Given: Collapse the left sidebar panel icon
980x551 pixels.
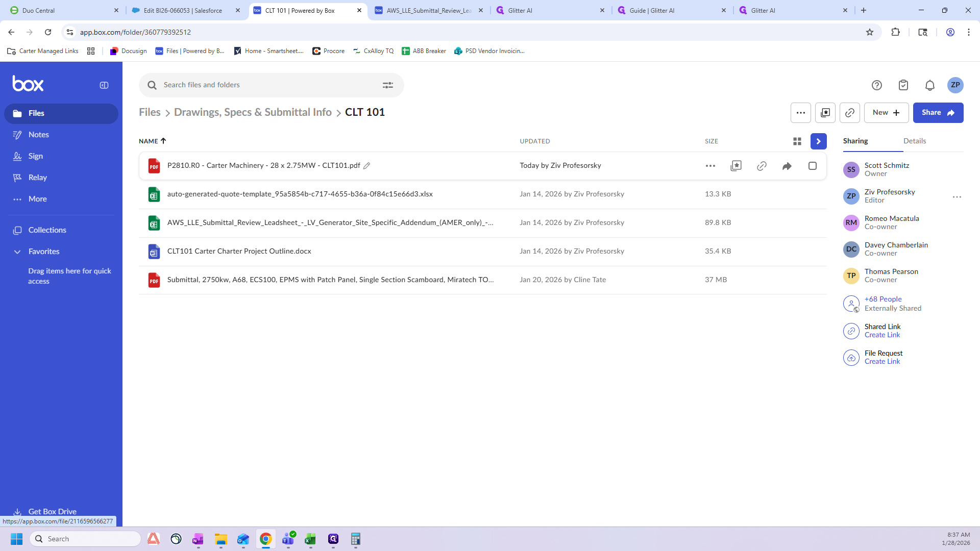Looking at the screenshot, I should (x=104, y=85).
